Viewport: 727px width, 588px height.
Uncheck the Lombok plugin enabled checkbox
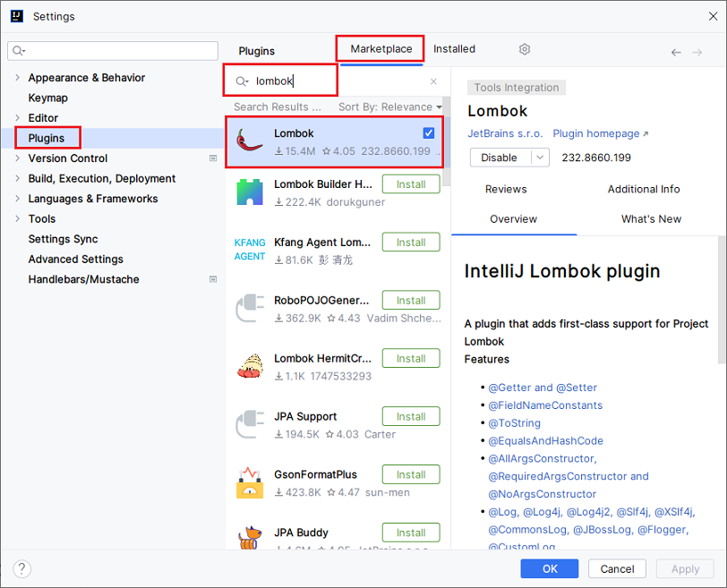pyautogui.click(x=429, y=133)
